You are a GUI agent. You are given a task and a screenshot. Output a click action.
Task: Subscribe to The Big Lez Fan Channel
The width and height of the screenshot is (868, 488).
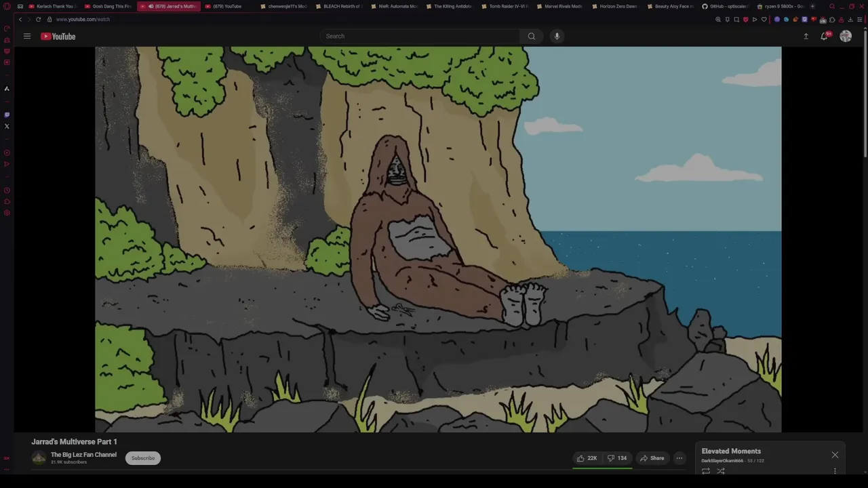143,458
